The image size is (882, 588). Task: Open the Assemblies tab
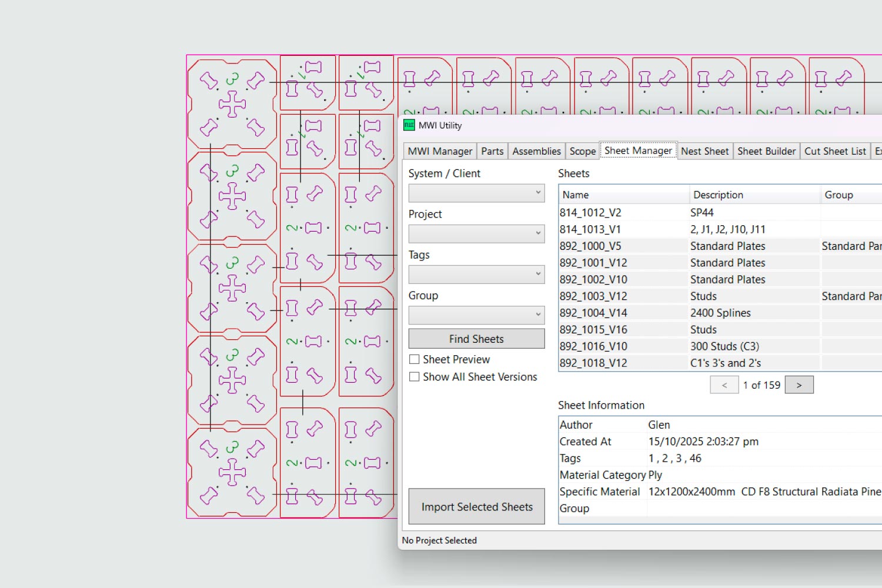(536, 151)
